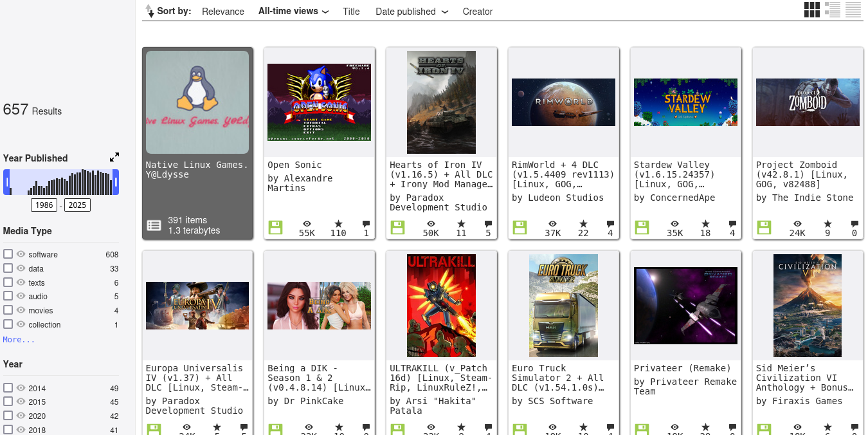Viewport: 868px width, 435px height.
Task: Switch to compact list view icon
Action: pos(853,10)
